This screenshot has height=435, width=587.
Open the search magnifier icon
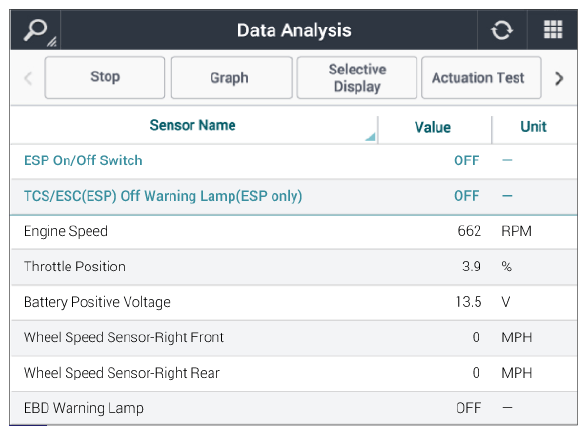click(x=36, y=30)
